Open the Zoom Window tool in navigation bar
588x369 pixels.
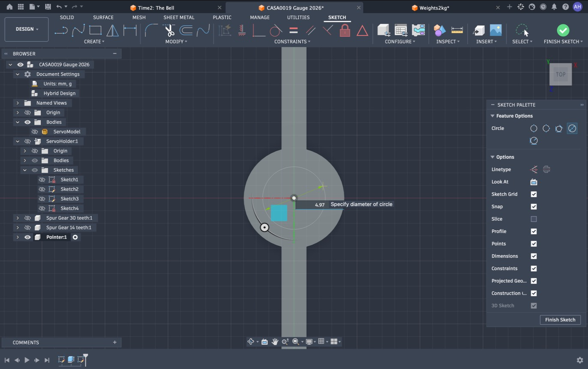coord(295,342)
